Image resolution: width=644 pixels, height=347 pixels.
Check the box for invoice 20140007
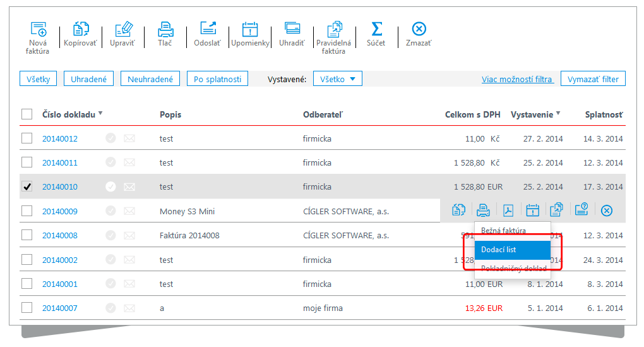(x=27, y=308)
